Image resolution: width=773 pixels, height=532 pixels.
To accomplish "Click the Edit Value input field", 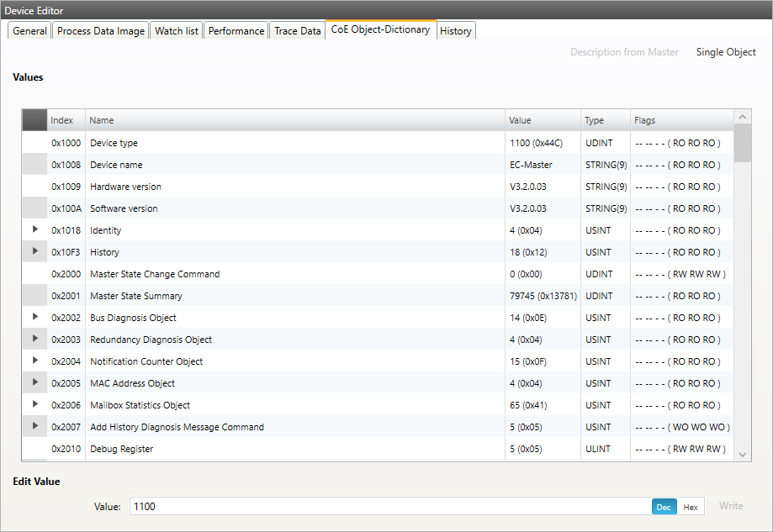I will point(387,507).
